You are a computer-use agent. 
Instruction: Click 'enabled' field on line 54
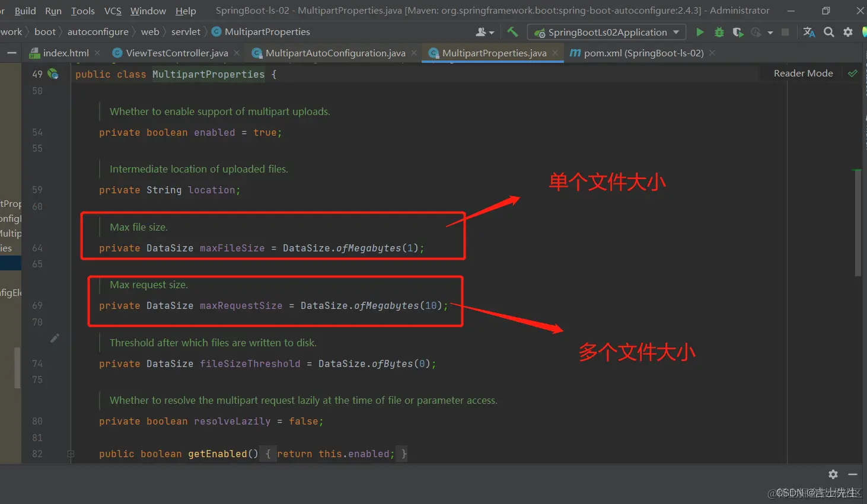click(x=214, y=132)
